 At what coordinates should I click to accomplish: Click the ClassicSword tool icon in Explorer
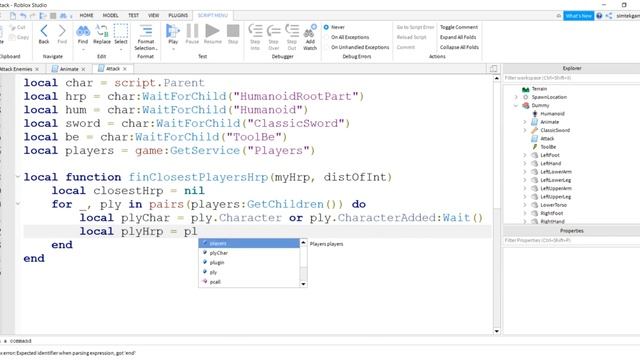coord(534,130)
